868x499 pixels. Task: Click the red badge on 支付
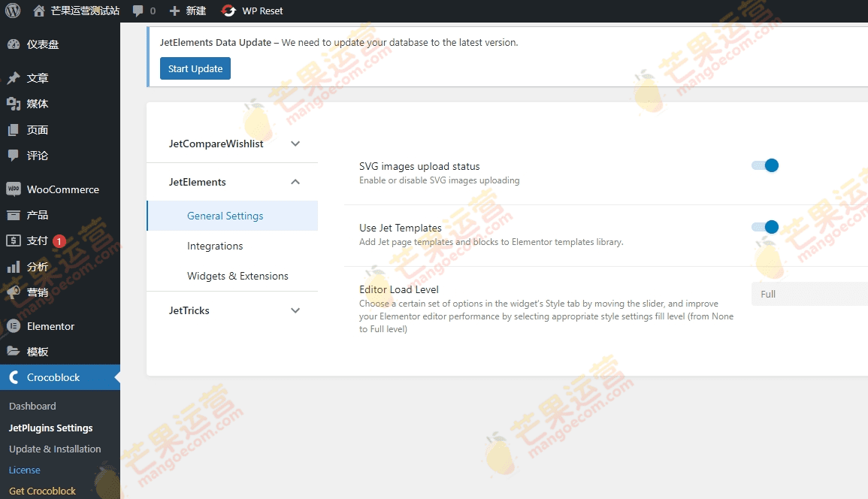pos(59,241)
